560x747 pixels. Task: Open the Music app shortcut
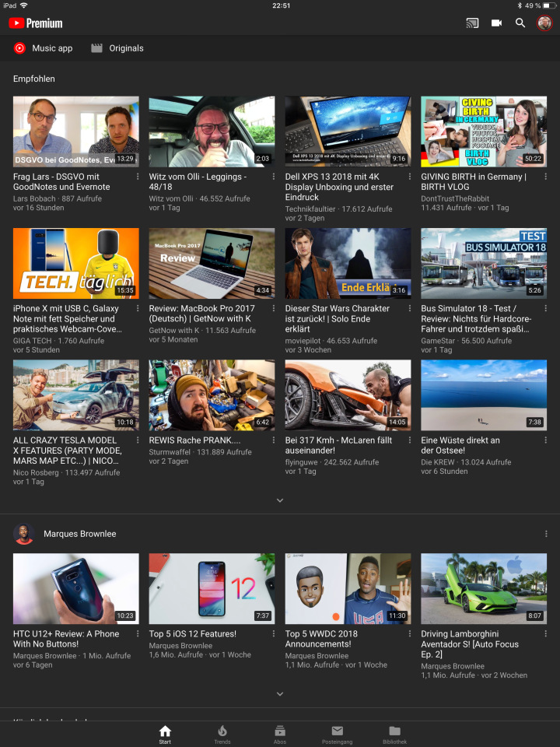(43, 48)
